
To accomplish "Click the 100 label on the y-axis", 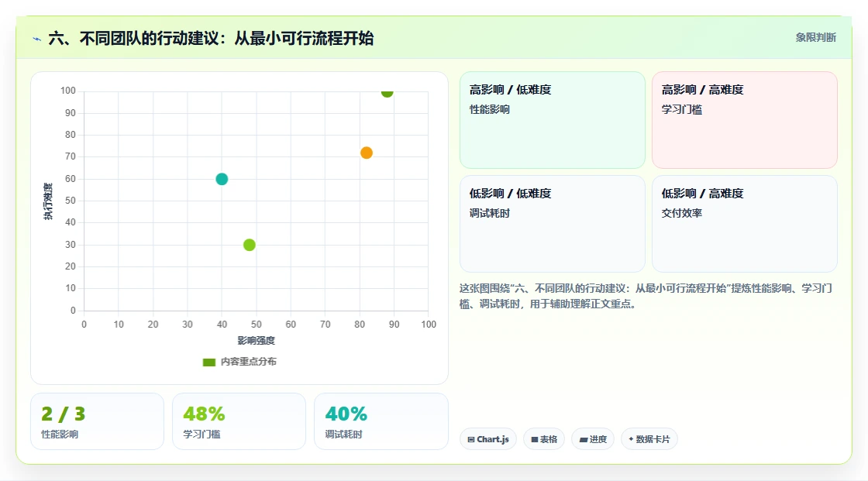I will [68, 90].
